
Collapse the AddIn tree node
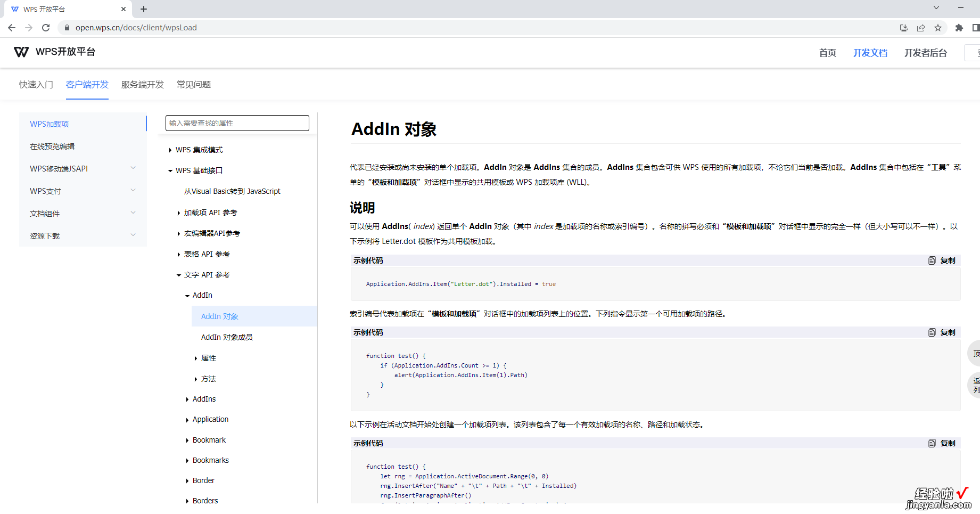pyautogui.click(x=187, y=296)
